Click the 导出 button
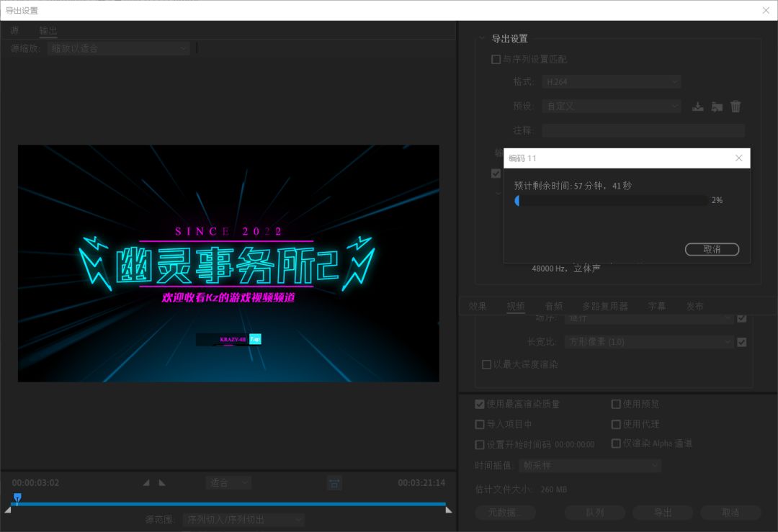Screen dimensions: 778x532 coord(663,513)
